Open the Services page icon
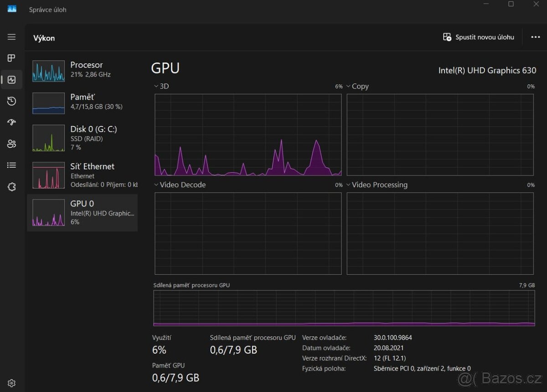The image size is (547, 392). (11, 187)
